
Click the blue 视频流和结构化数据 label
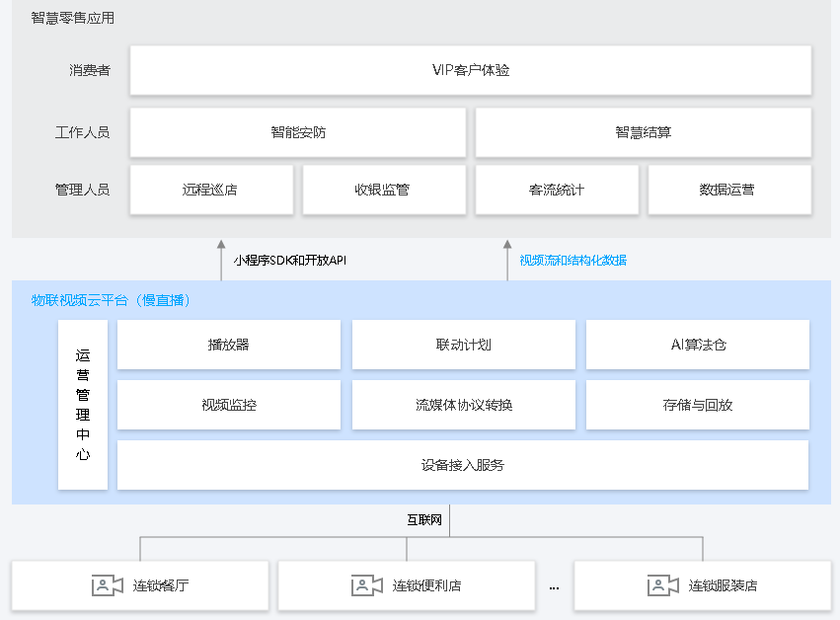[x=573, y=261]
